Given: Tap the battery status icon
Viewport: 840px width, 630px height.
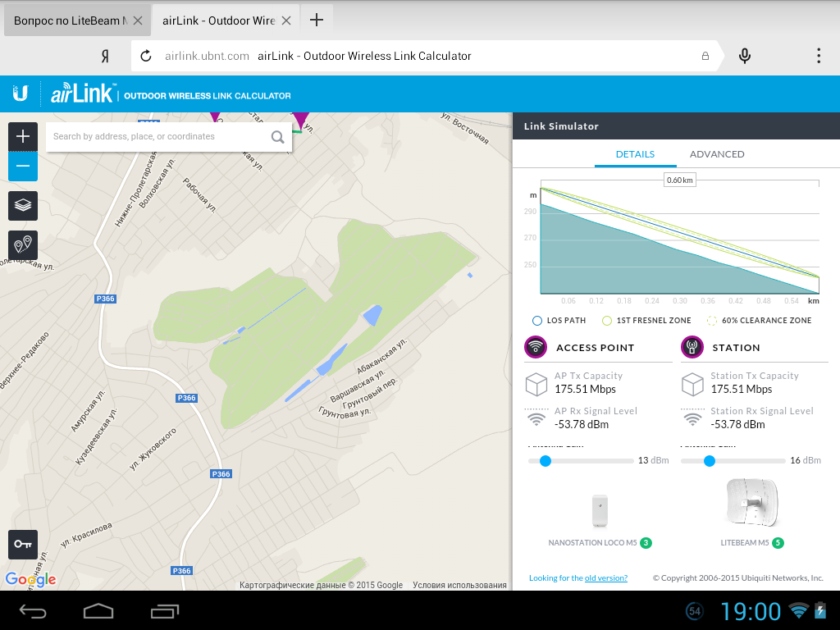Looking at the screenshot, I should pyautogui.click(x=820, y=610).
